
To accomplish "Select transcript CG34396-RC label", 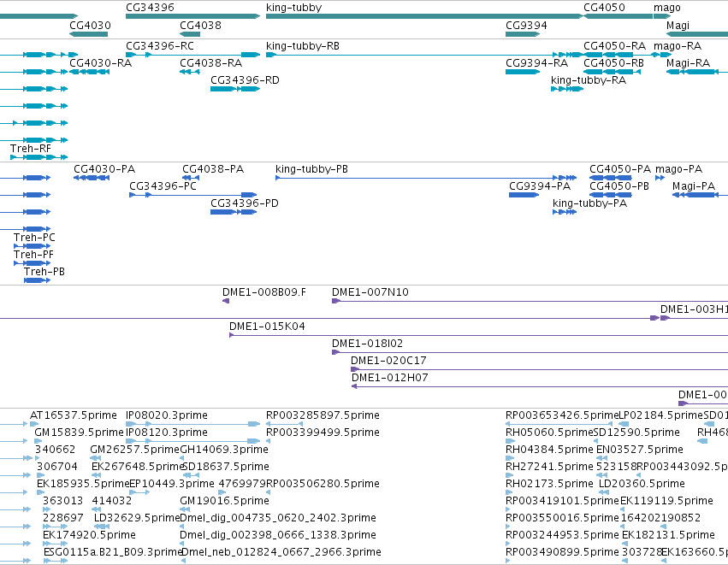I will point(160,46).
